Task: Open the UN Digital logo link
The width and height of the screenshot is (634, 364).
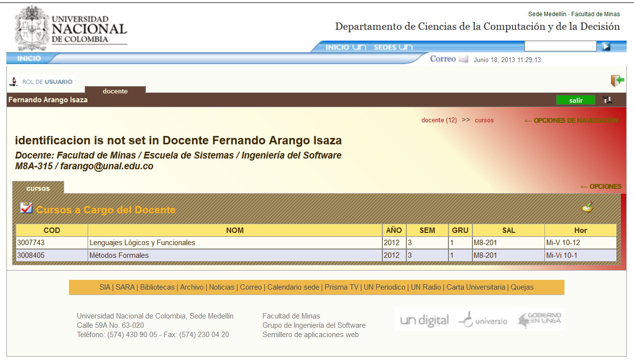Action: point(424,320)
